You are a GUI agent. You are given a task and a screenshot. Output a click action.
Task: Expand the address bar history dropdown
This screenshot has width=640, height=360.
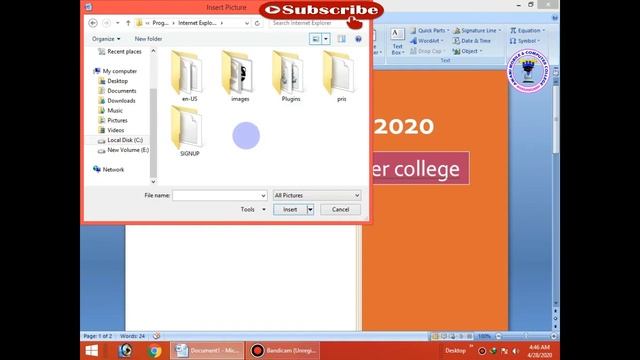pyautogui.click(x=247, y=23)
